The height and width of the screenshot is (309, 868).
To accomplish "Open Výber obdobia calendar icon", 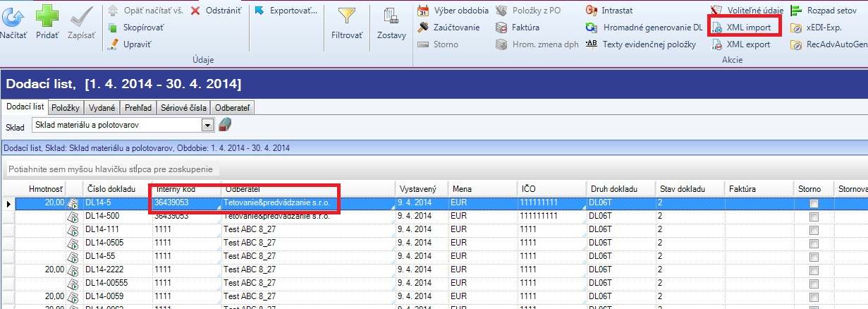I will click(424, 11).
